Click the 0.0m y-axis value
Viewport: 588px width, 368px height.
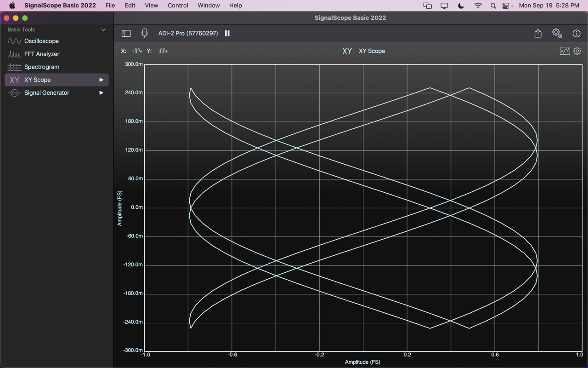click(136, 207)
